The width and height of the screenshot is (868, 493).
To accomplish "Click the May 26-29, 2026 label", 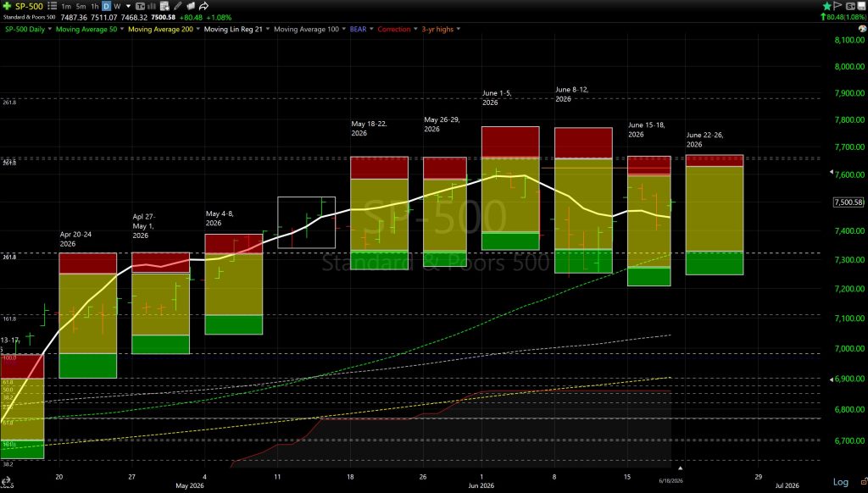I will tap(442, 124).
